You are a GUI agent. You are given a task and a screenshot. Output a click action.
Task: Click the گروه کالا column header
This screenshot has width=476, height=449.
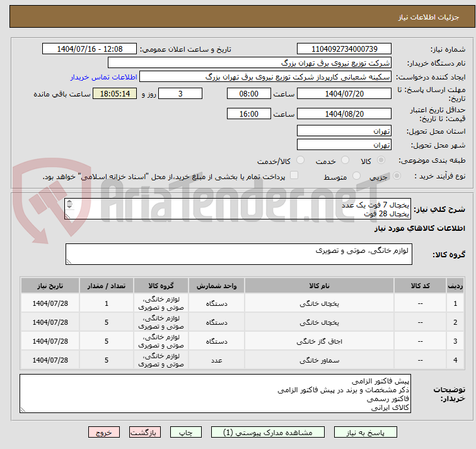click(161, 286)
